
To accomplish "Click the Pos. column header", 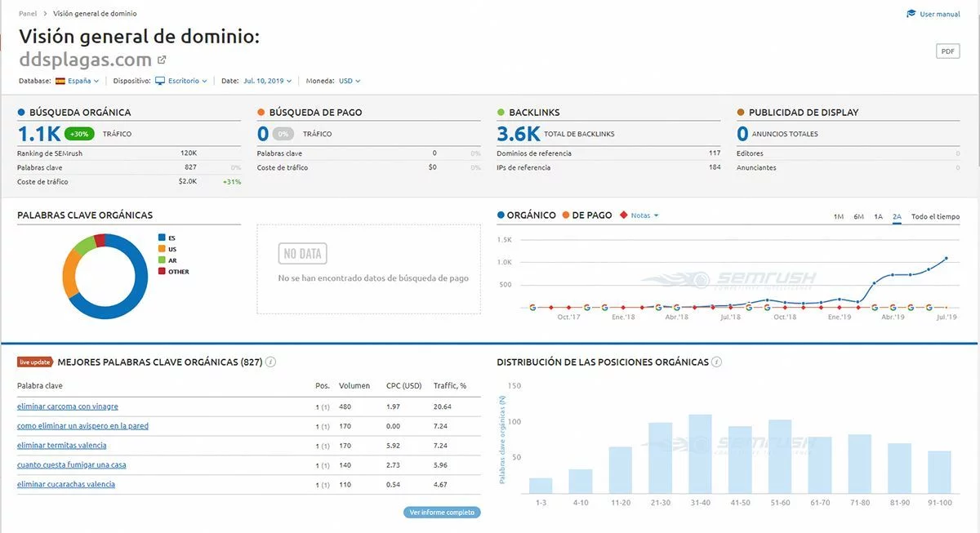I will coord(323,386).
